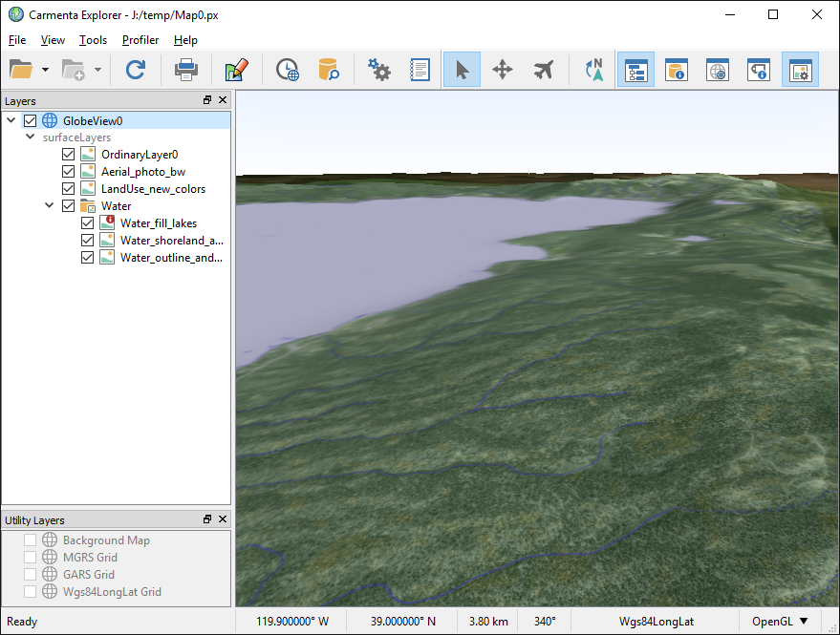Open the configuration gears icon
The image size is (840, 635).
(x=379, y=70)
